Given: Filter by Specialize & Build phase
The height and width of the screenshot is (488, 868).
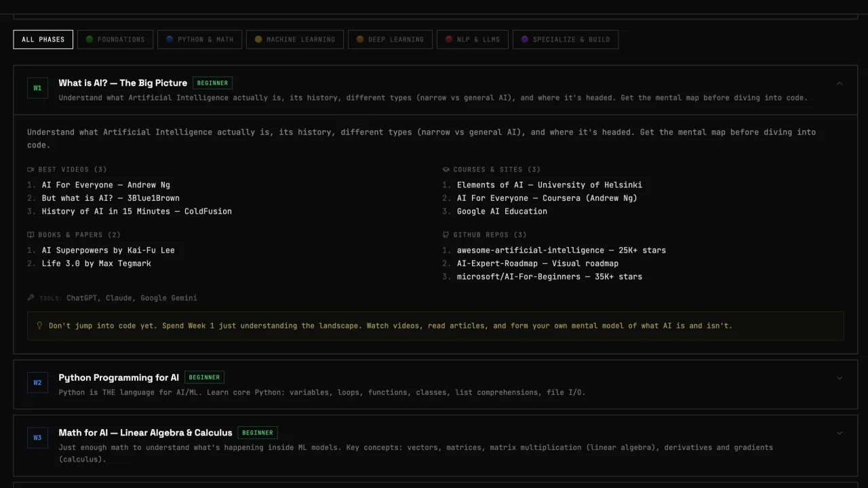Looking at the screenshot, I should point(565,39).
